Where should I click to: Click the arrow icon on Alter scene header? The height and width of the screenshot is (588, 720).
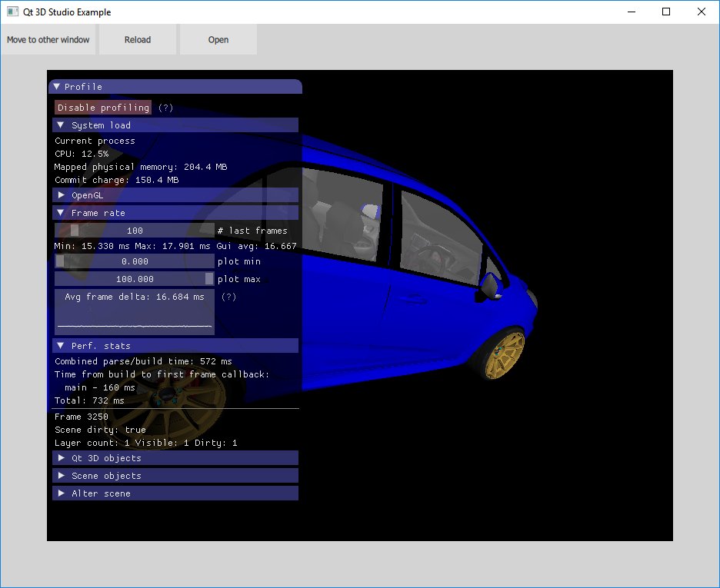pyautogui.click(x=61, y=493)
